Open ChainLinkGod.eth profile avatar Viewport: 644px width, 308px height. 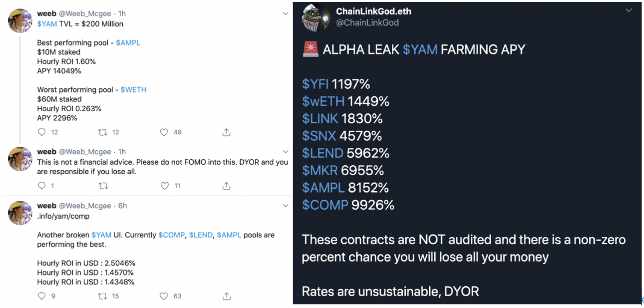click(x=316, y=17)
